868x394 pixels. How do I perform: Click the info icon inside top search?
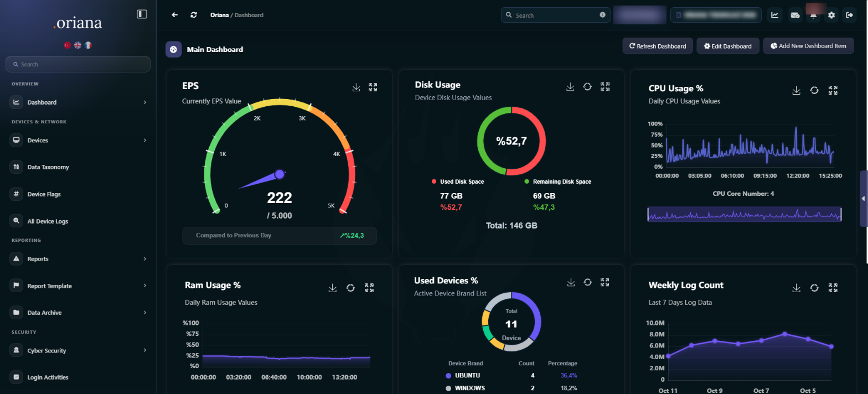pos(602,15)
